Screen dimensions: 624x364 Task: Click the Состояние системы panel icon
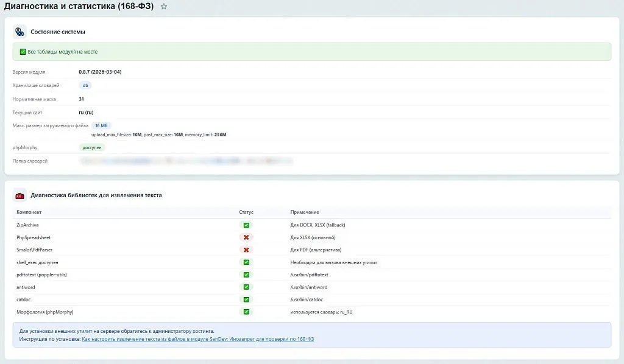point(18,31)
